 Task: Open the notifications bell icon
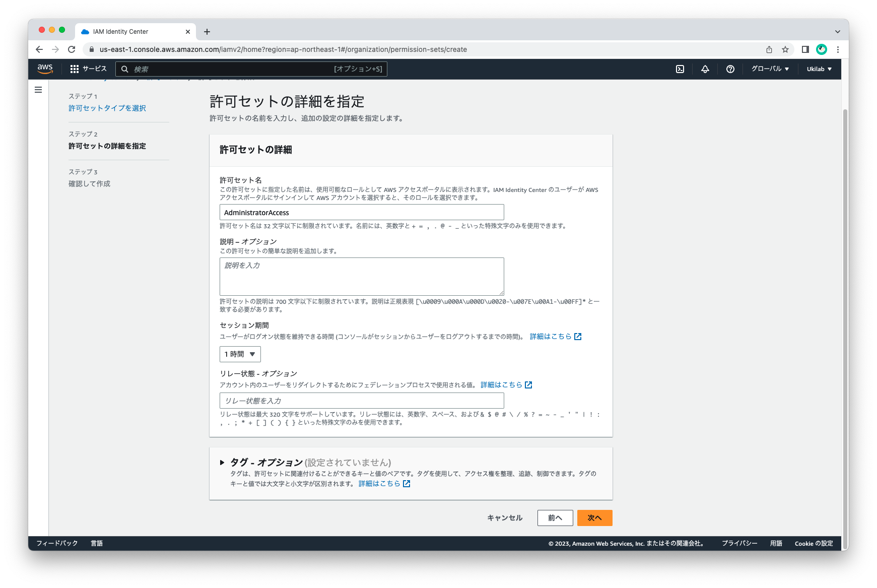[705, 69]
